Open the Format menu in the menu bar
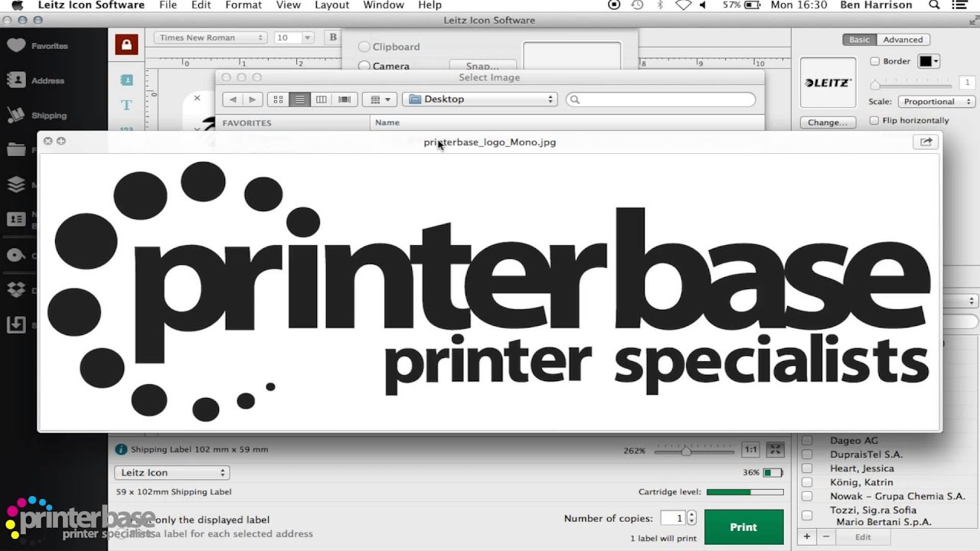This screenshot has height=551, width=980. click(243, 5)
